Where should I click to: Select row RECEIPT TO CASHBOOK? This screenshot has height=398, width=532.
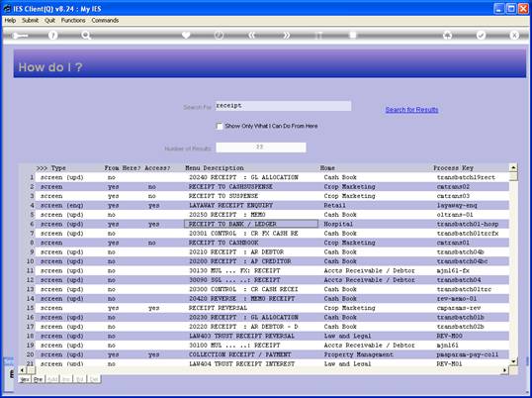coord(272,243)
